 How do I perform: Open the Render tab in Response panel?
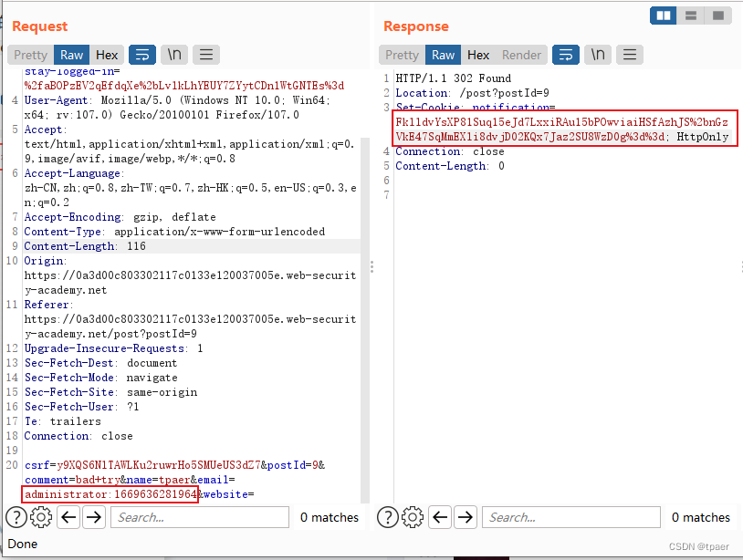pyautogui.click(x=521, y=55)
